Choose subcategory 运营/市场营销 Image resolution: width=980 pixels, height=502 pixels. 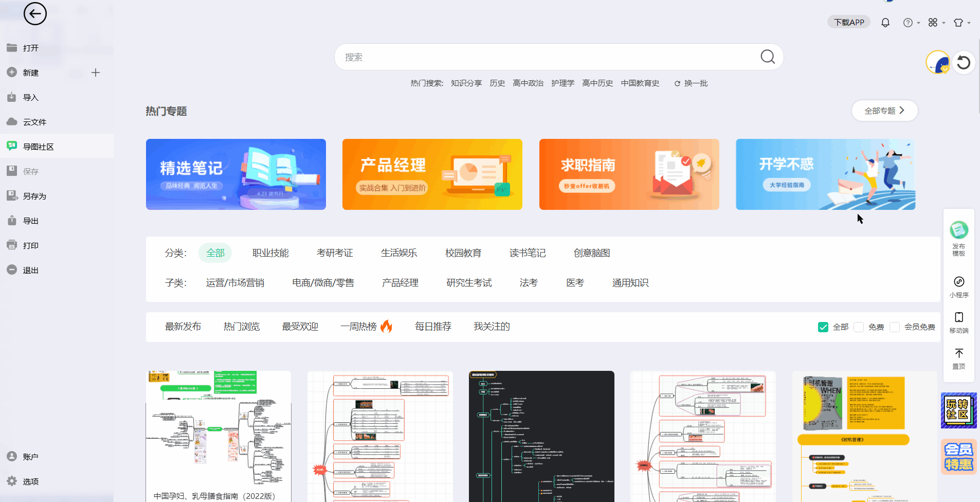coord(235,283)
